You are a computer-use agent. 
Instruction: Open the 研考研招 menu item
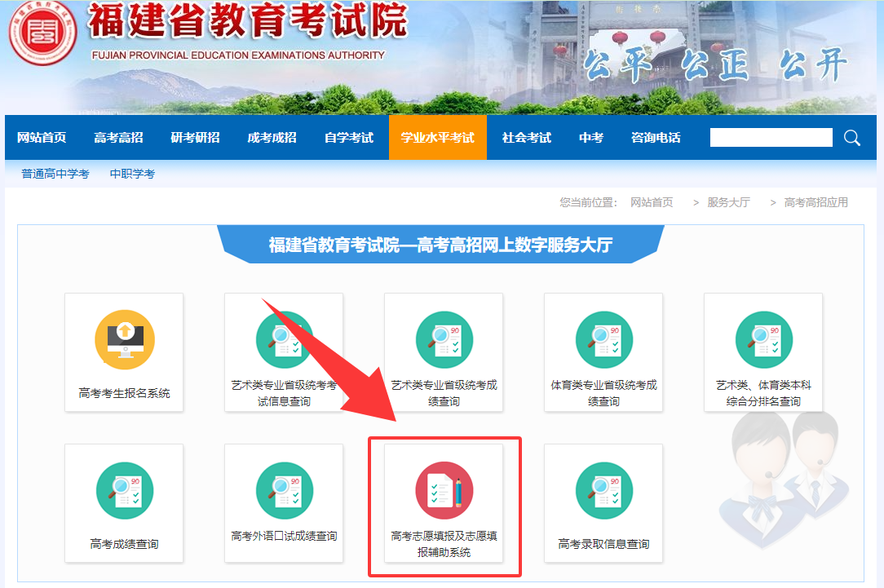tap(195, 138)
